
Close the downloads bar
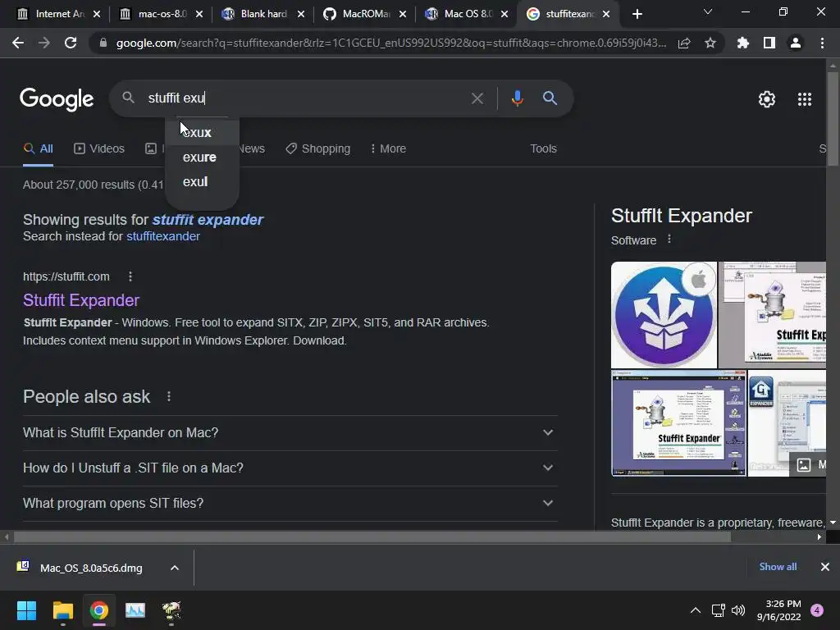pyautogui.click(x=825, y=567)
